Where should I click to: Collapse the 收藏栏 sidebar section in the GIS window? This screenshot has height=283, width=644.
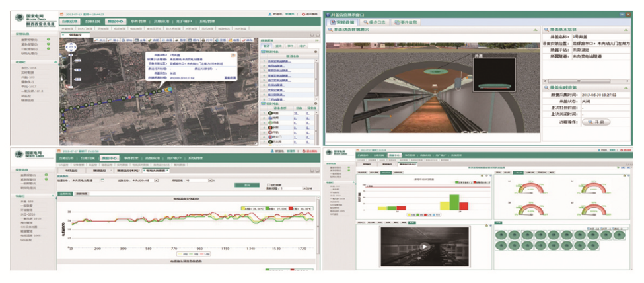tap(56, 62)
